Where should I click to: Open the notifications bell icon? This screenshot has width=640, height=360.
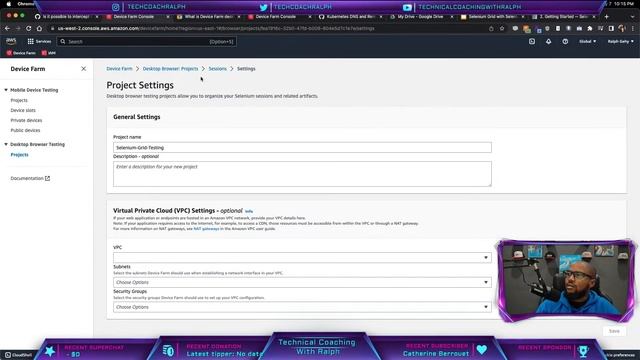pyautogui.click(x=548, y=41)
